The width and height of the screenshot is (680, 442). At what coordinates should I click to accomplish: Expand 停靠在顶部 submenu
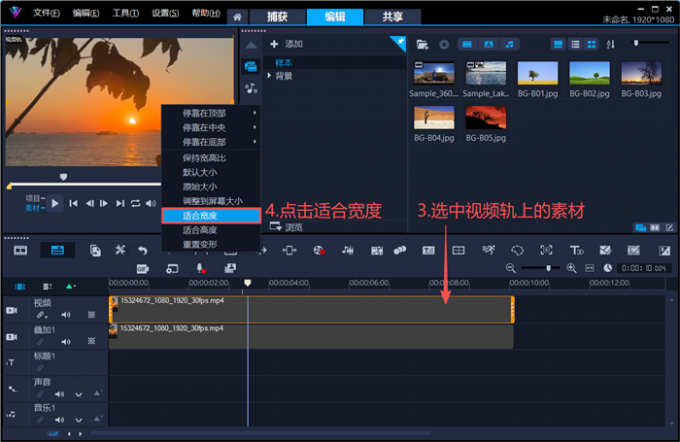[254, 113]
